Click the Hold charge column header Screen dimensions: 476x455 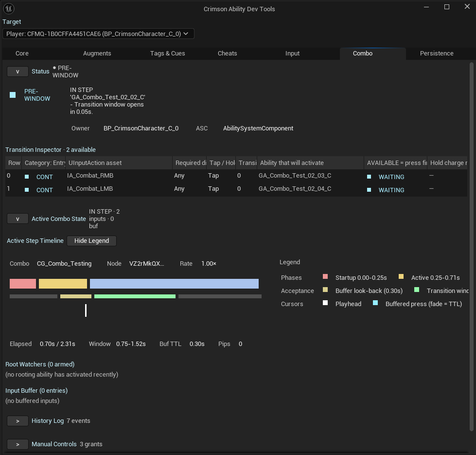448,163
